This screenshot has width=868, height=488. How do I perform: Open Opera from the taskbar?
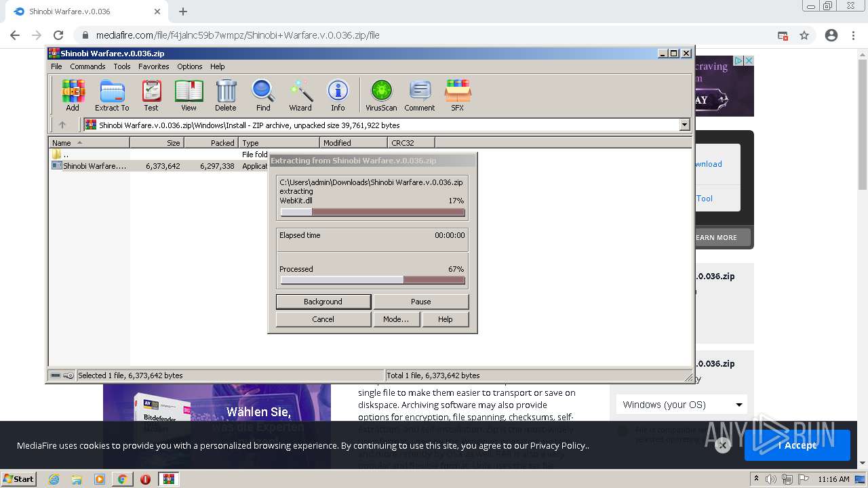click(145, 479)
